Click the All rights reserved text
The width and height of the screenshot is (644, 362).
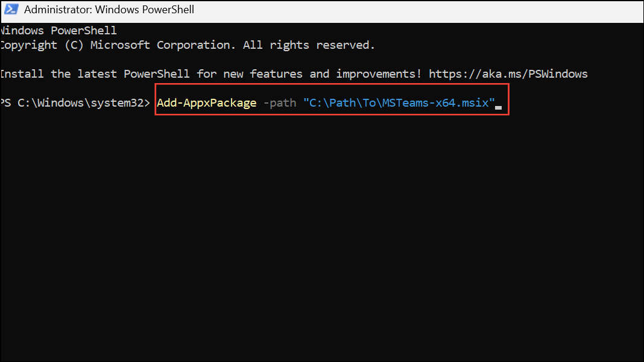coord(309,45)
